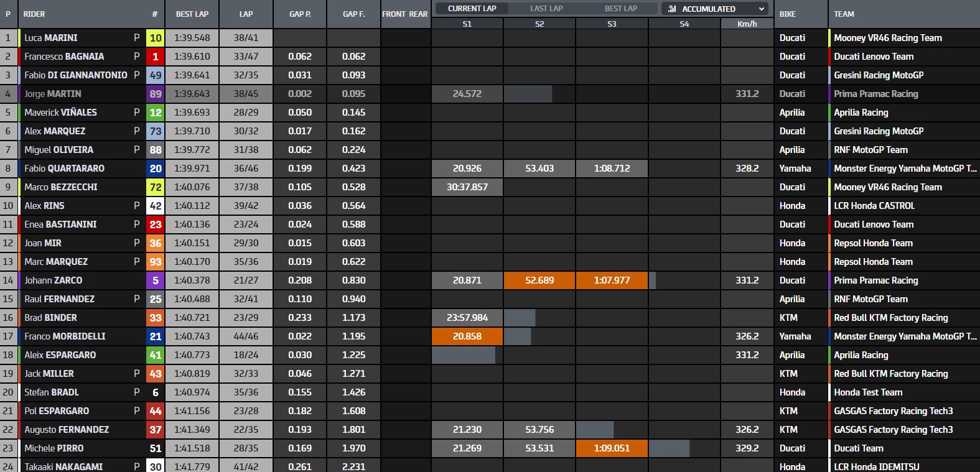Click the accumulated chart icon
This screenshot has width=980, height=472.
pyautogui.click(x=672, y=9)
